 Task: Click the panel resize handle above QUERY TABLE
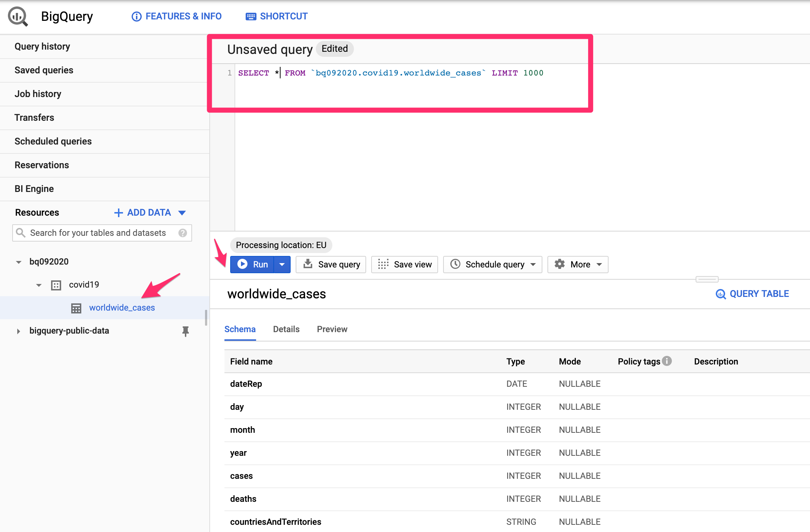click(707, 279)
